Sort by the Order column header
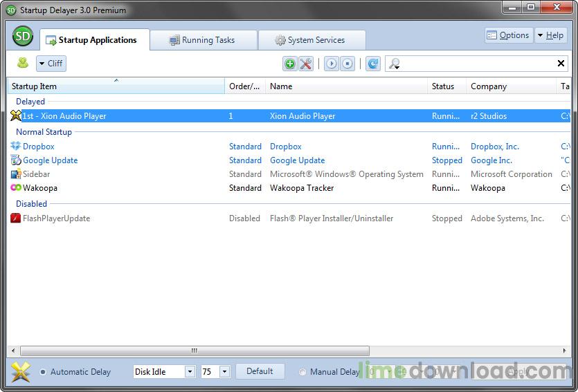Image resolution: width=578 pixels, height=392 pixels. [245, 86]
